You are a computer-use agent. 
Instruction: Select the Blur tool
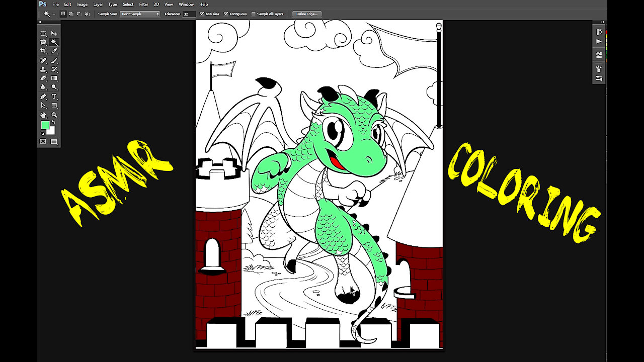click(43, 87)
